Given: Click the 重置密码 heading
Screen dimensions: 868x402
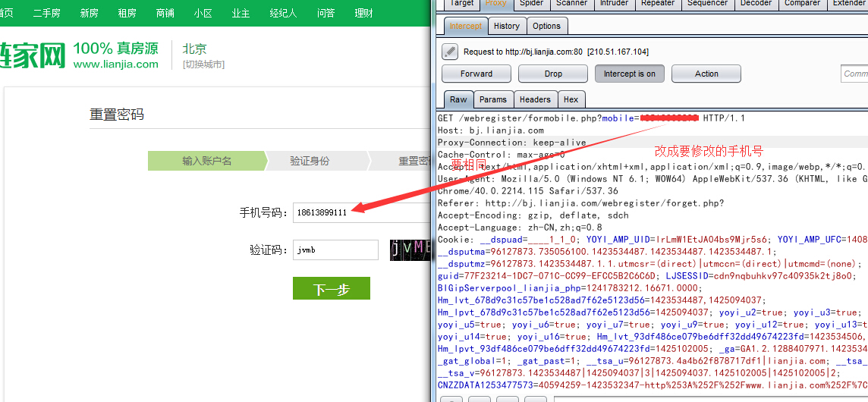Looking at the screenshot, I should coord(117,115).
